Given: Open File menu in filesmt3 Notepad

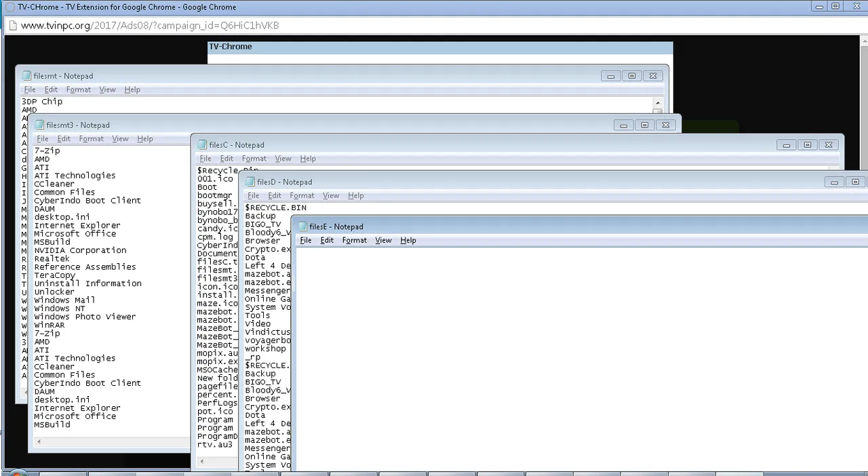Looking at the screenshot, I should (43, 138).
